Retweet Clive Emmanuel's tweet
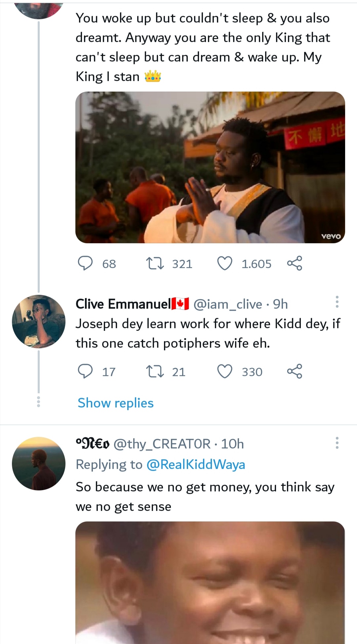Image resolution: width=357 pixels, height=644 pixels. coord(155,371)
